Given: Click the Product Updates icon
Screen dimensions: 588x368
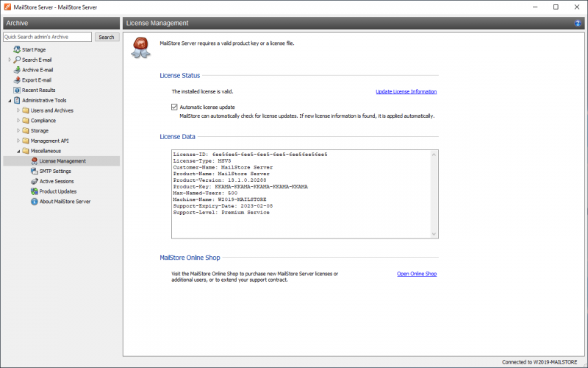Looking at the screenshot, I should coord(34,191).
